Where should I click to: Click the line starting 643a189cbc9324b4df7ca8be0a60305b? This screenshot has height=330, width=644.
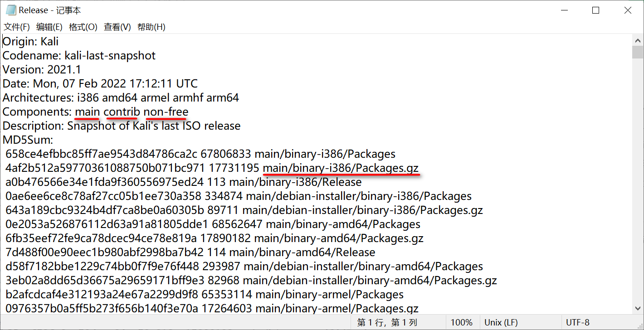tap(244, 210)
